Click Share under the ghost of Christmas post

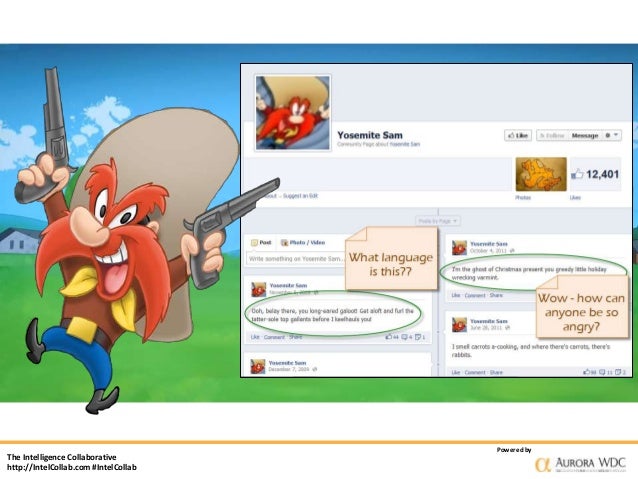click(x=496, y=295)
